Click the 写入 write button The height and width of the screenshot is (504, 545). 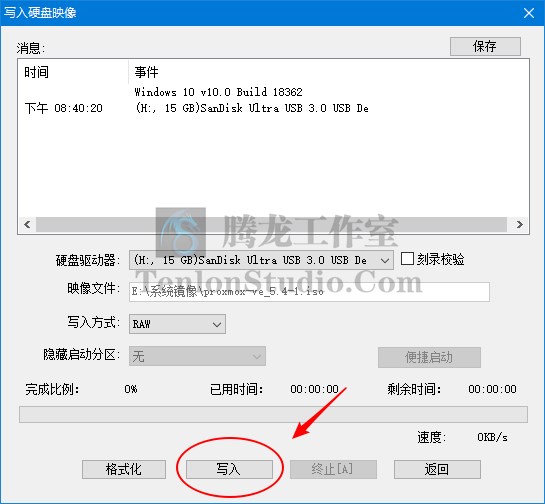(x=229, y=469)
